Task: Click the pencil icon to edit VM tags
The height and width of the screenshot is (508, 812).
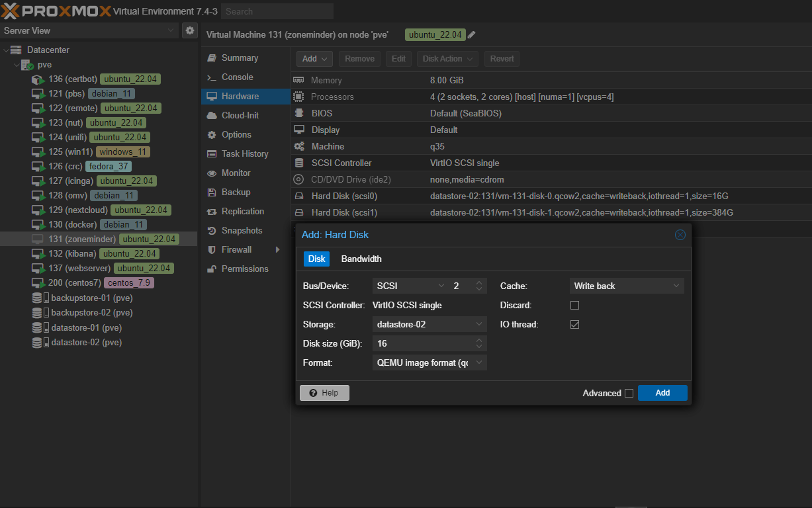Action: click(x=472, y=35)
